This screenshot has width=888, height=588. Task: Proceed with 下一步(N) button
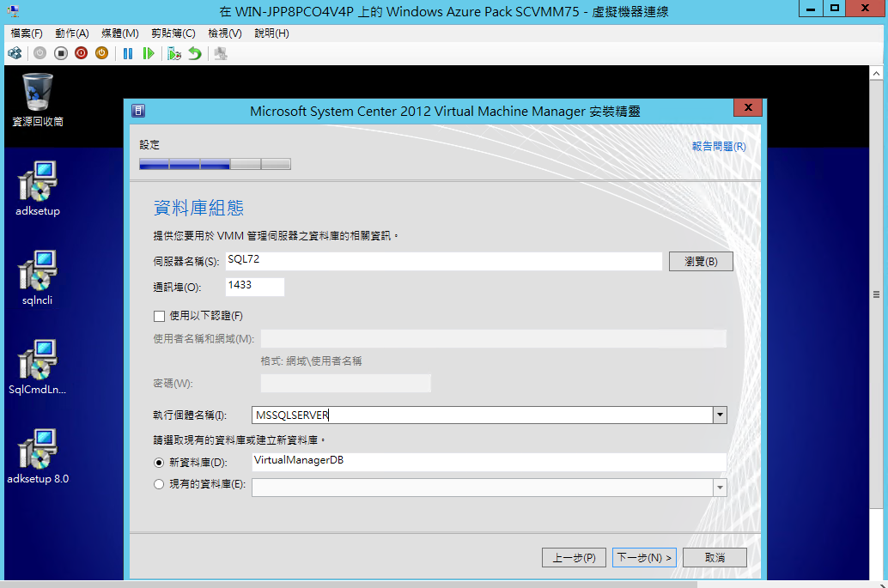coord(644,557)
